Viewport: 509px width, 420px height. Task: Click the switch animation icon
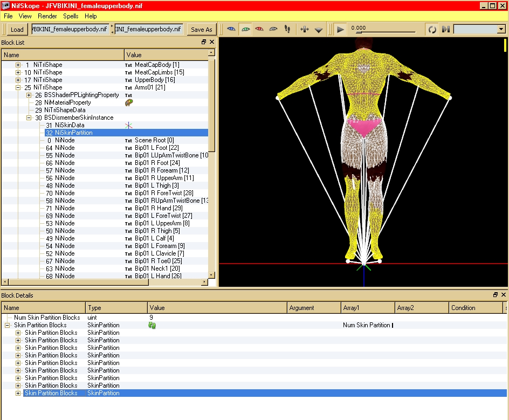pos(446,30)
